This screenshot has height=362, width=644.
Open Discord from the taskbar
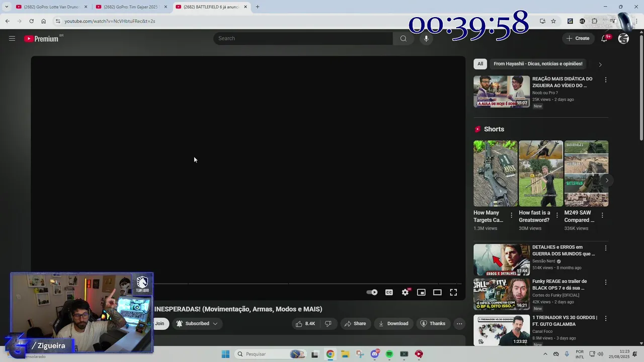(x=374, y=354)
